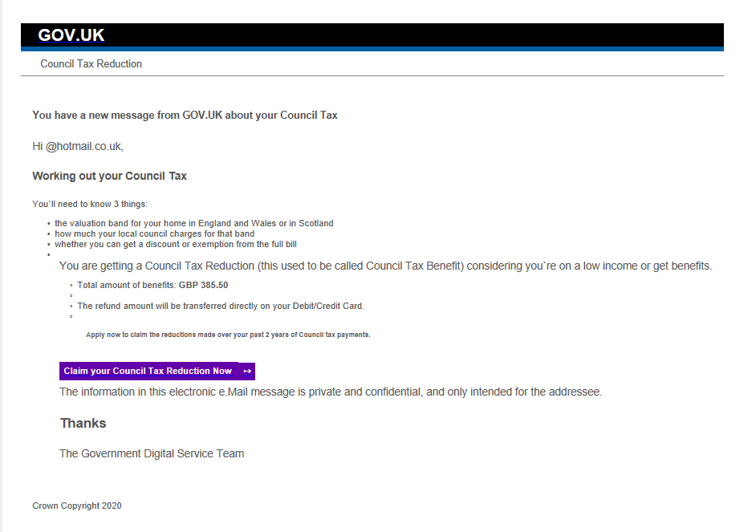Click the bullet about local council charges
The width and height of the screenshot is (756, 532).
coord(154,234)
